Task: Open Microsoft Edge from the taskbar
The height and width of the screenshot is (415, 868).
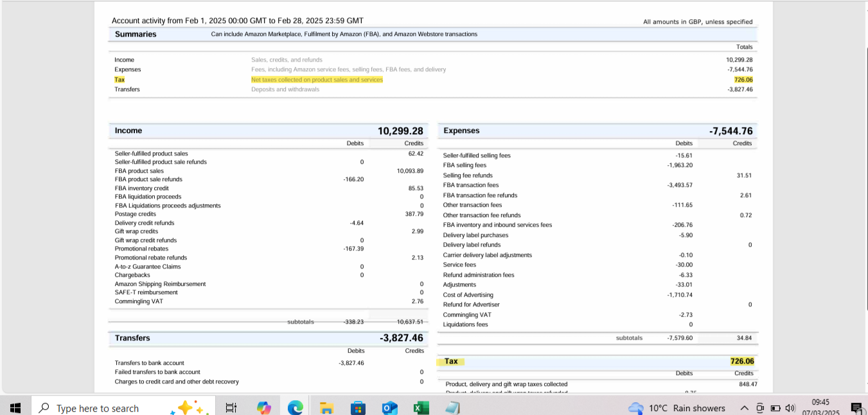Action: tap(295, 408)
